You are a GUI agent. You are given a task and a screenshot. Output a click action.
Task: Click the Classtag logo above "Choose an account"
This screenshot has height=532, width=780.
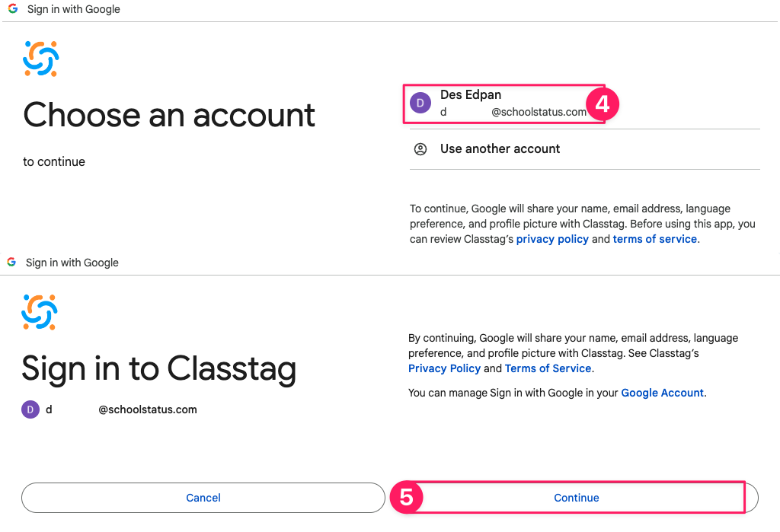point(41,59)
